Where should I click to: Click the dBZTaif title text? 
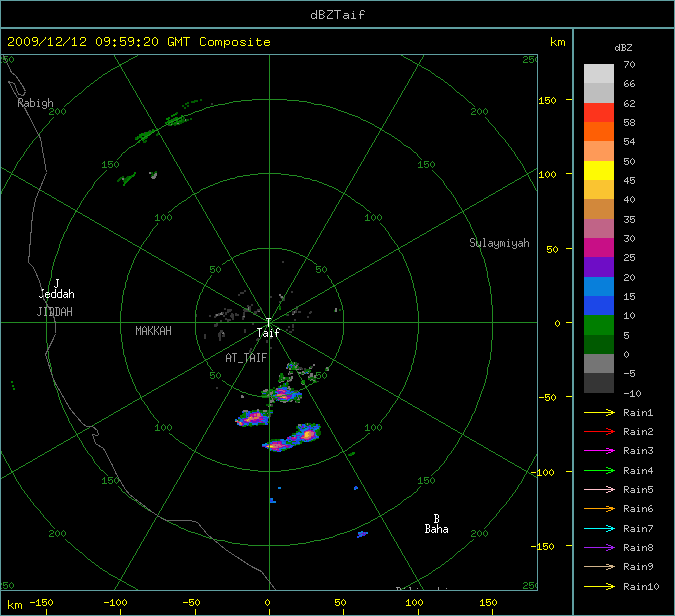pyautogui.click(x=338, y=15)
